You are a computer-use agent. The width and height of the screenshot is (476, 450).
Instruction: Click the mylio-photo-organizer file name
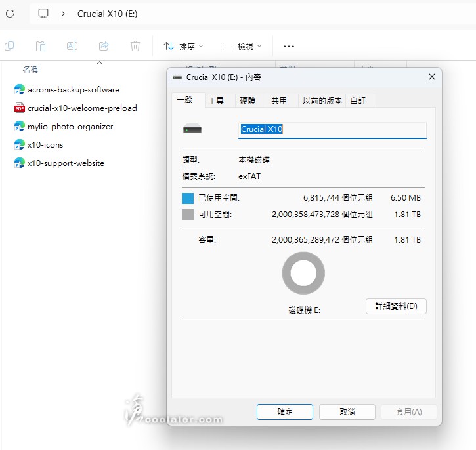[x=70, y=127]
